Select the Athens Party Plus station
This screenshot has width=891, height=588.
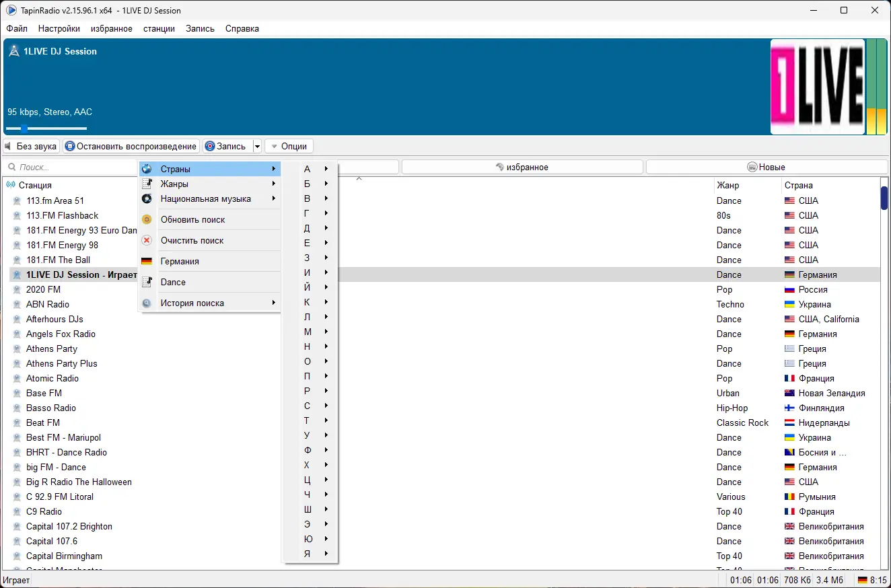pyautogui.click(x=62, y=363)
